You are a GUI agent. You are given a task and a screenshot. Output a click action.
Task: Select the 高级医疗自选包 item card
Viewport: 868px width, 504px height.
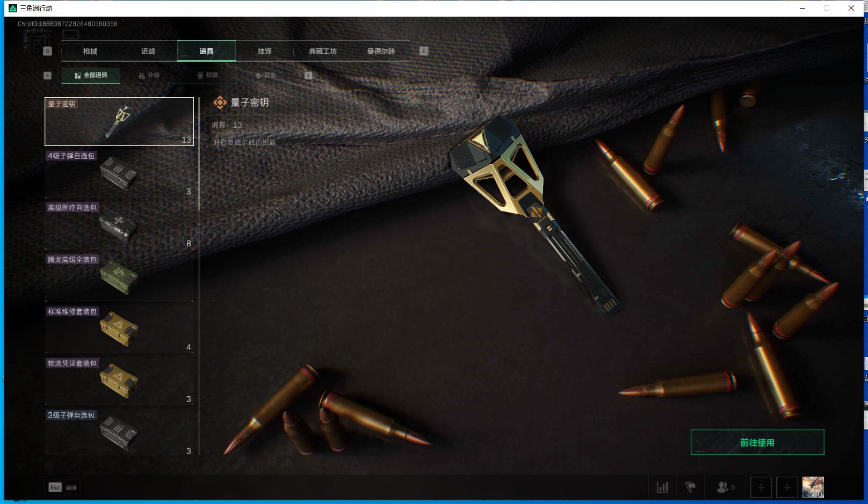coord(119,225)
